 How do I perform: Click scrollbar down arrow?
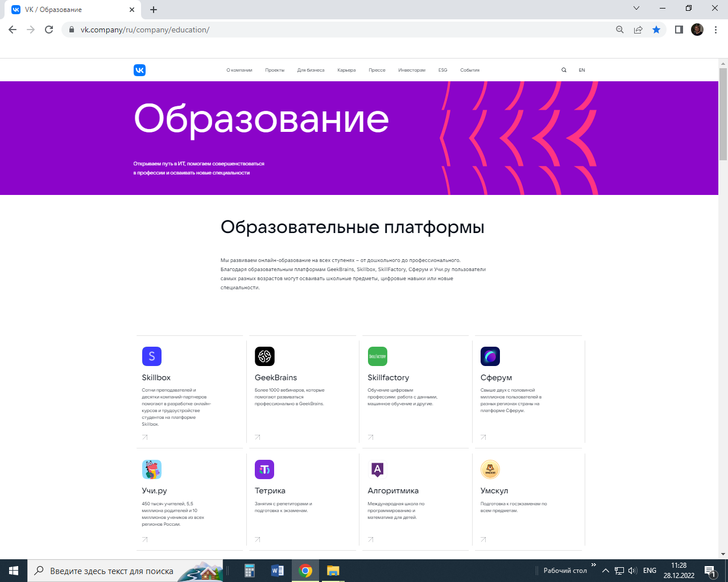click(x=723, y=554)
